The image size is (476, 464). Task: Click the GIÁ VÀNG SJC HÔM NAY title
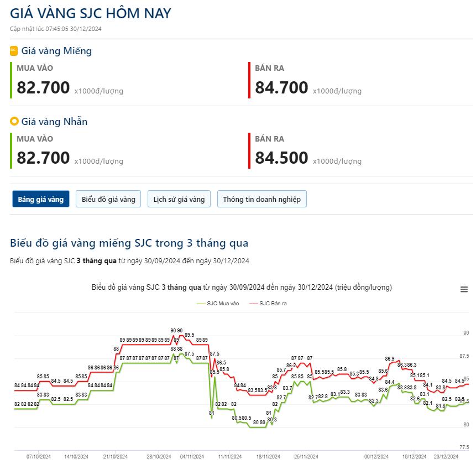[x=91, y=13]
